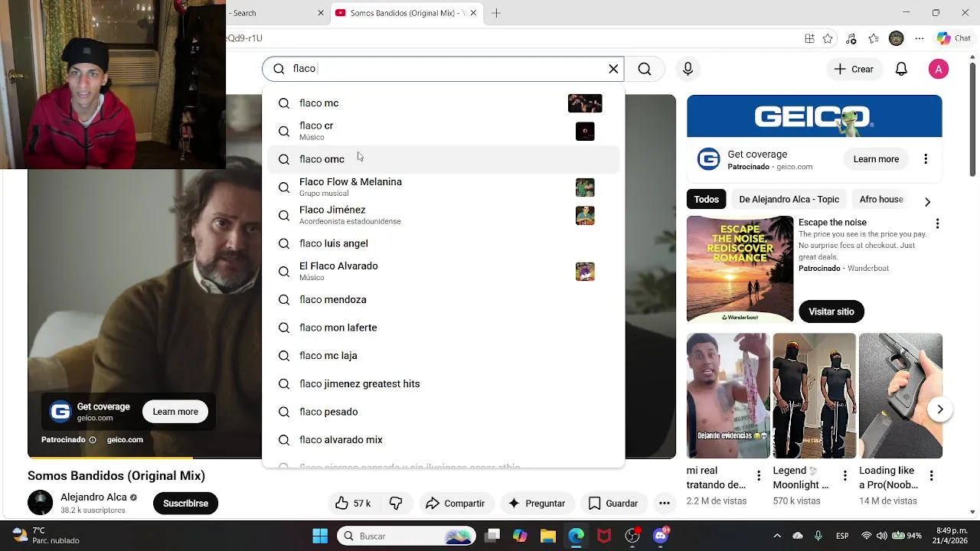
Task: Click Alejandro Alca channel avatar
Action: [x=40, y=503]
